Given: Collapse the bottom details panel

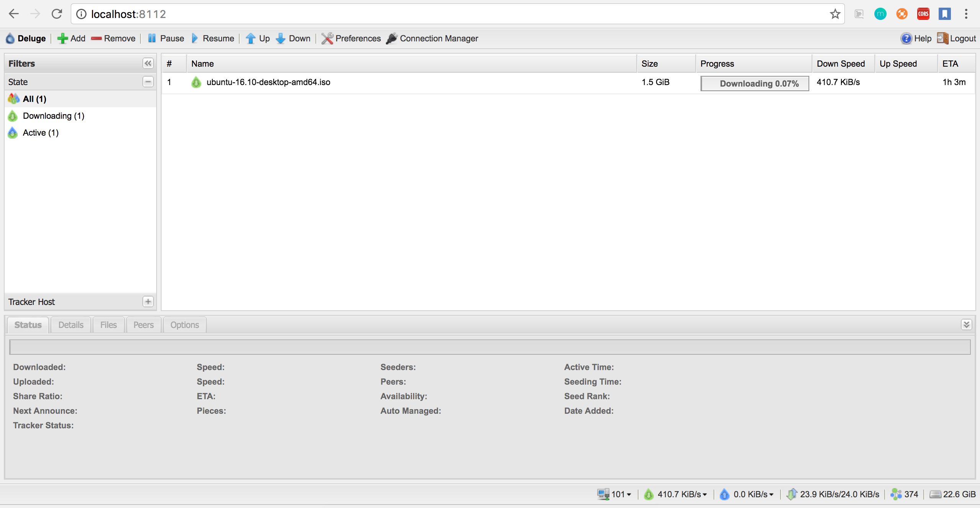Looking at the screenshot, I should [x=966, y=325].
